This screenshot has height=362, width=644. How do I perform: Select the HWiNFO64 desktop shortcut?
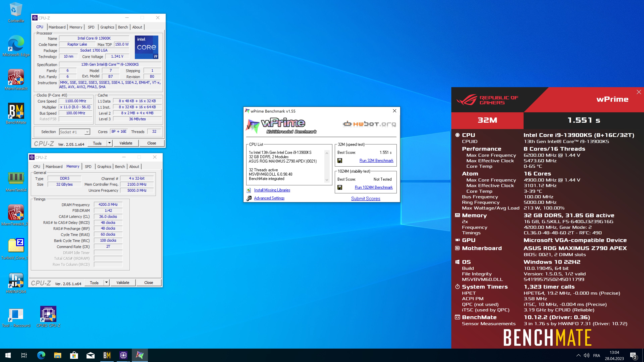16,283
